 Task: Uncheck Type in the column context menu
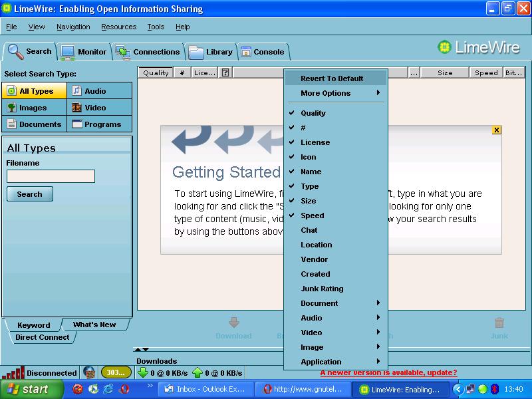point(336,186)
